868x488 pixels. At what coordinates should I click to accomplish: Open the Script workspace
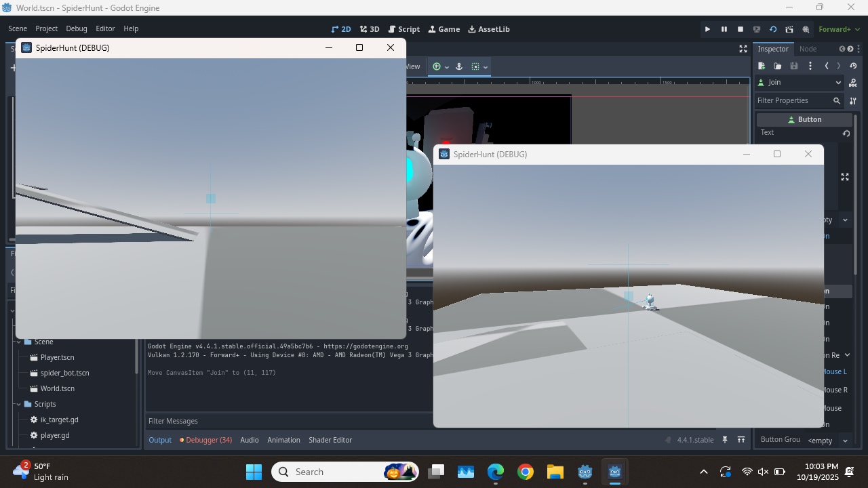(404, 29)
